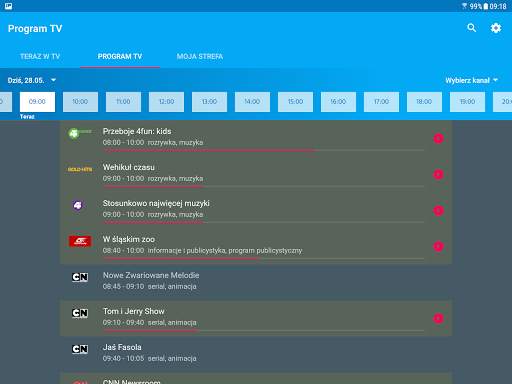Viewport: 512px width, 384px height.
Task: Open the settings gear icon
Action: (496, 28)
